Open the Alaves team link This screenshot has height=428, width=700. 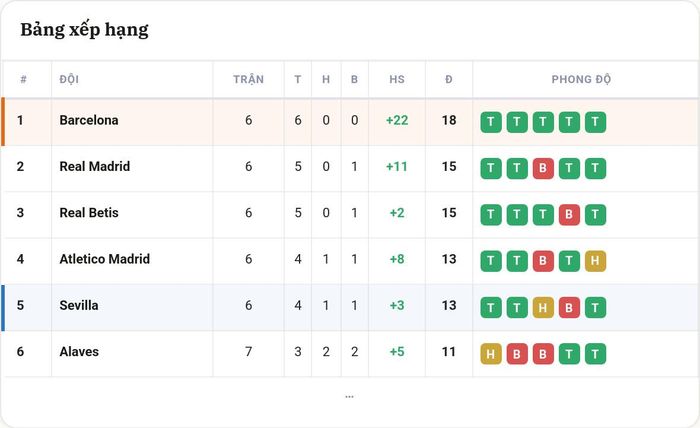(79, 352)
